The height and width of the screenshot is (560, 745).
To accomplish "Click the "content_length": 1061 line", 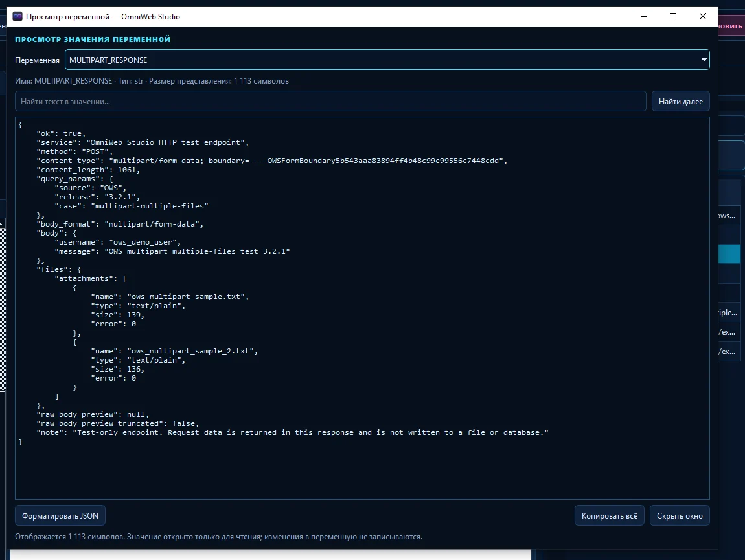I will tap(88, 170).
